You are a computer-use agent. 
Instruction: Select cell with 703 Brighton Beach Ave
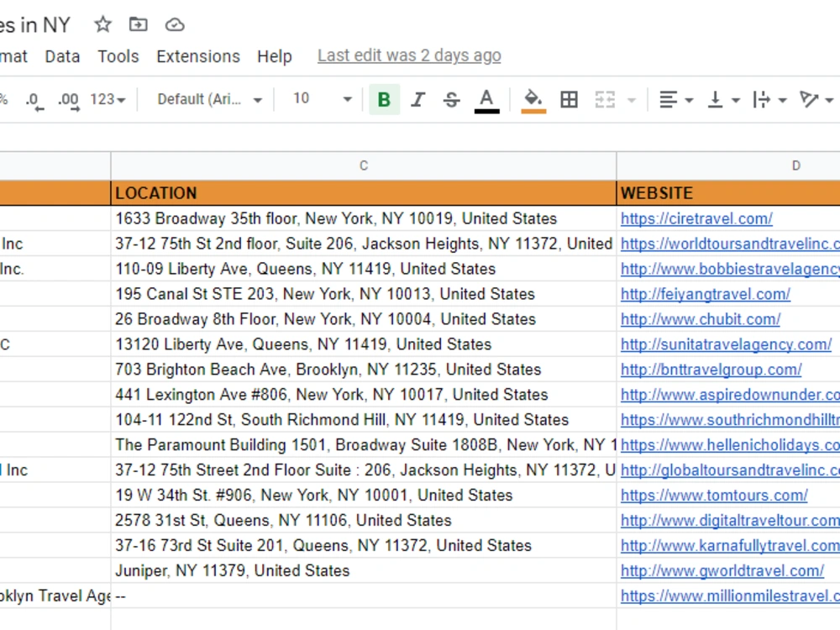[x=364, y=370]
